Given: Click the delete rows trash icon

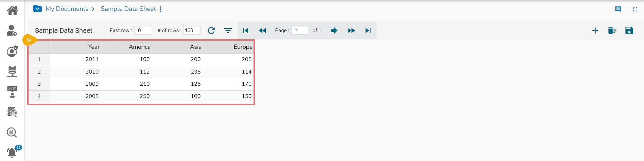Looking at the screenshot, I should pyautogui.click(x=612, y=31).
